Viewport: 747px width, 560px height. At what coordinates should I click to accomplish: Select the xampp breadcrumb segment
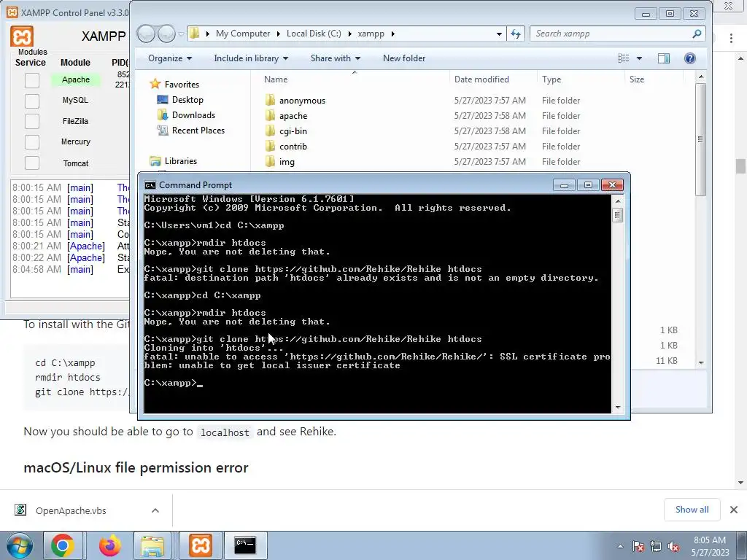[371, 34]
